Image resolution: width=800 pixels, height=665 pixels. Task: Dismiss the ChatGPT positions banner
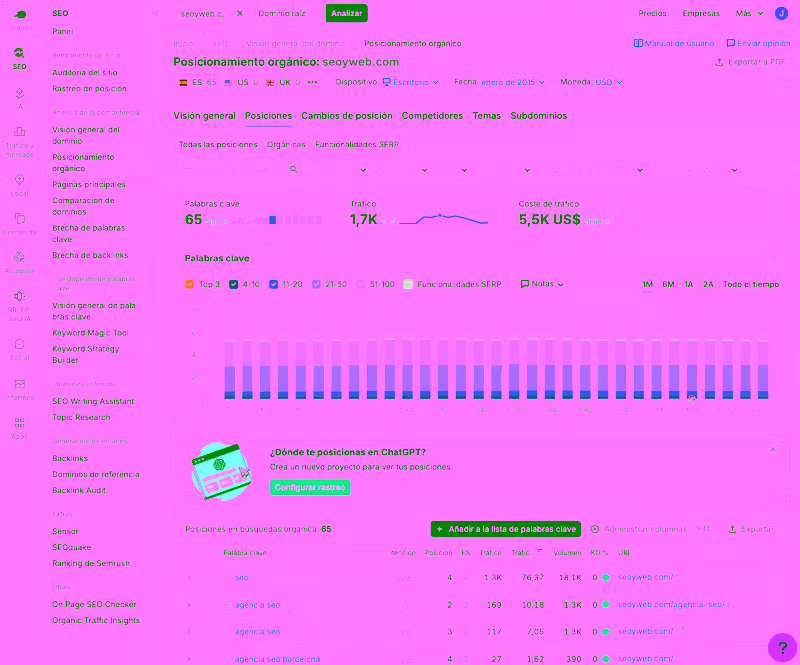[773, 449]
